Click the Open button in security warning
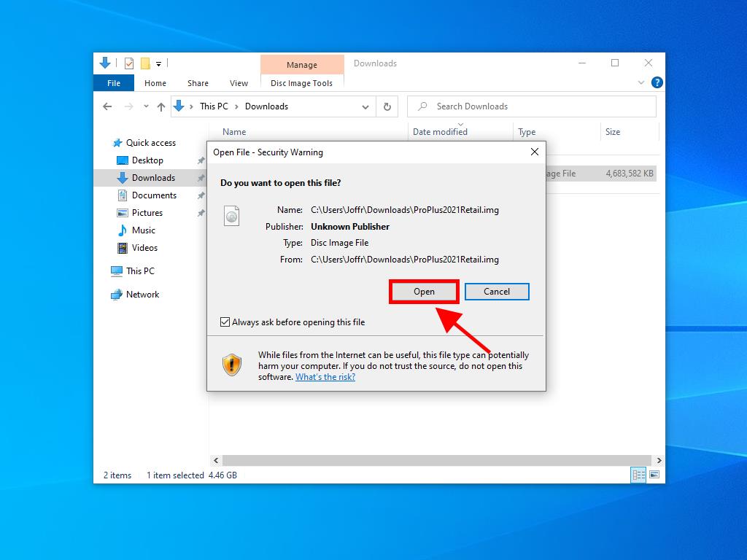Image resolution: width=747 pixels, height=560 pixels. pos(424,292)
